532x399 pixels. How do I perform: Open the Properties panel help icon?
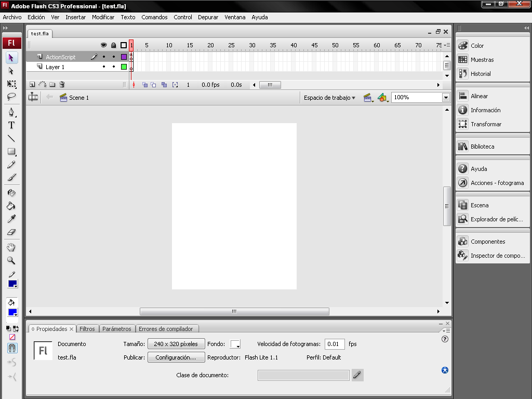point(445,339)
